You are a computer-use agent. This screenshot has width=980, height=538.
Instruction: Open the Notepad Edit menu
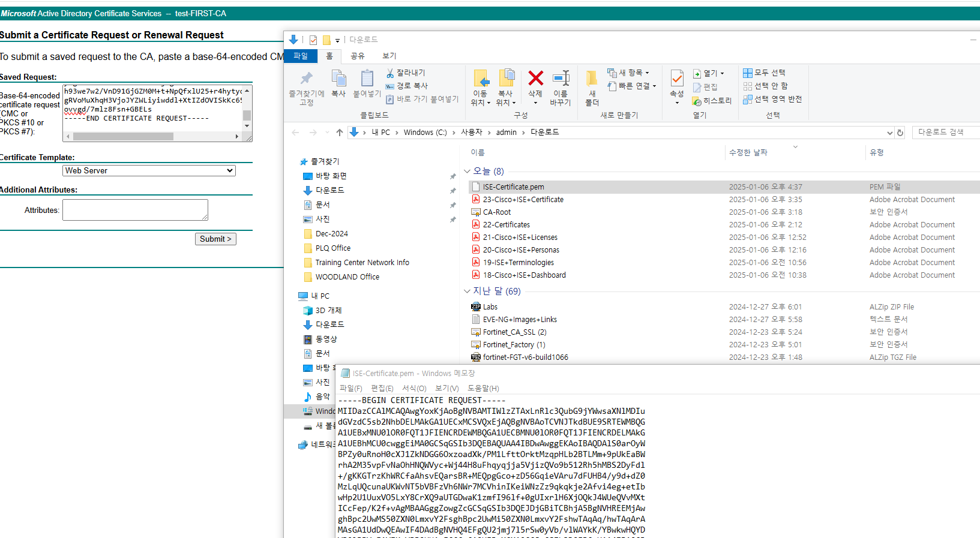tap(382, 389)
